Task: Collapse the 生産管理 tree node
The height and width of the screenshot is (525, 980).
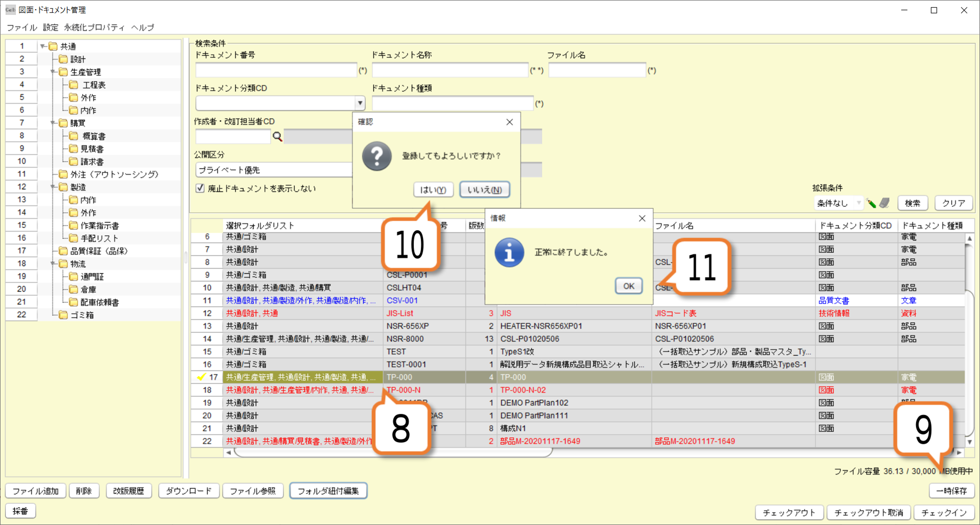Action: [53, 72]
